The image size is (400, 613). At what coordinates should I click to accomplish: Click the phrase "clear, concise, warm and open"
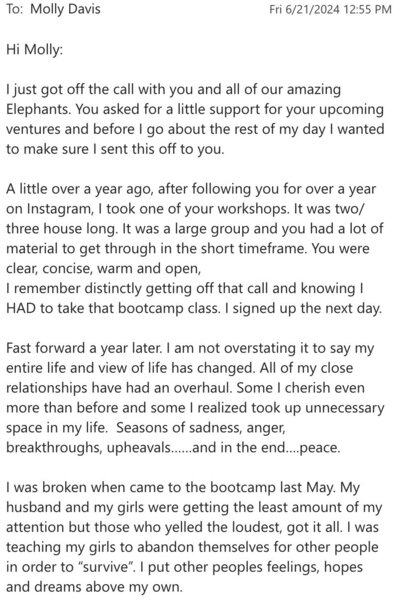click(x=103, y=269)
